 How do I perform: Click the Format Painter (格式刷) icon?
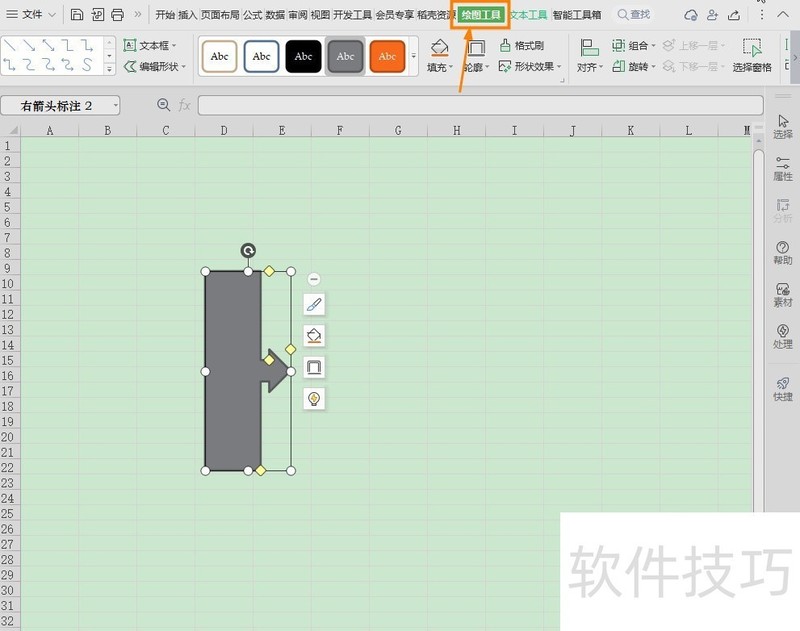[521, 46]
